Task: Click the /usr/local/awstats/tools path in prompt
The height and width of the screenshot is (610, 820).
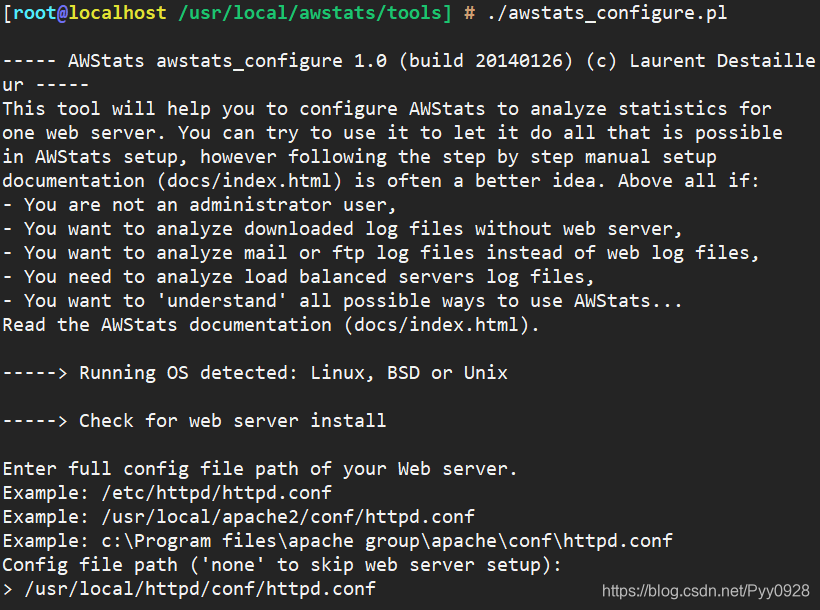Action: (310, 13)
